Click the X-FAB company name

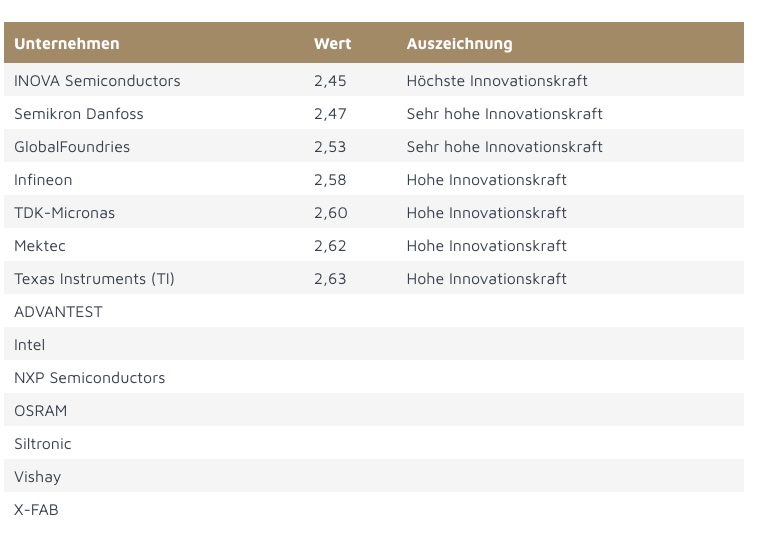[x=37, y=510]
